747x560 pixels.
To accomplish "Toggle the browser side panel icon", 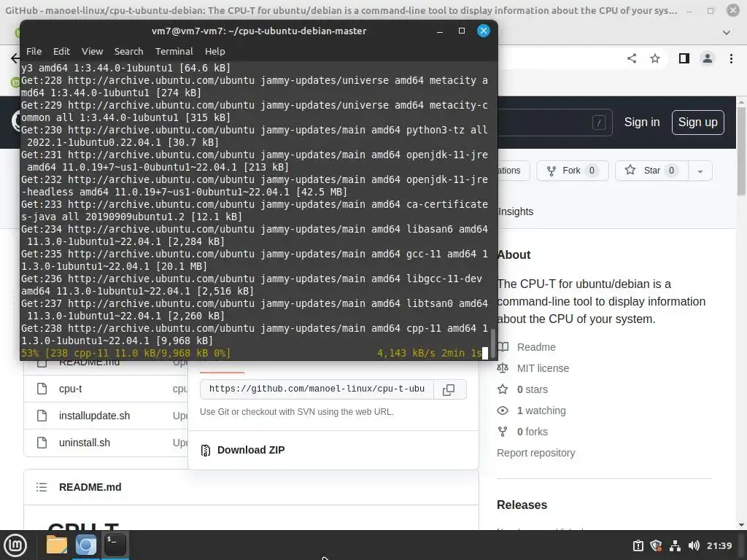I will point(684,58).
